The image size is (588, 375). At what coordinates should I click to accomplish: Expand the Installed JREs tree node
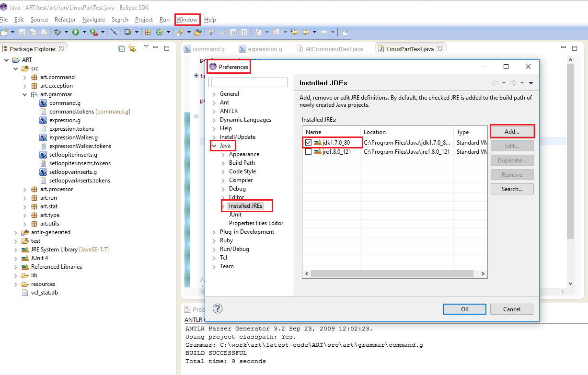click(x=223, y=206)
